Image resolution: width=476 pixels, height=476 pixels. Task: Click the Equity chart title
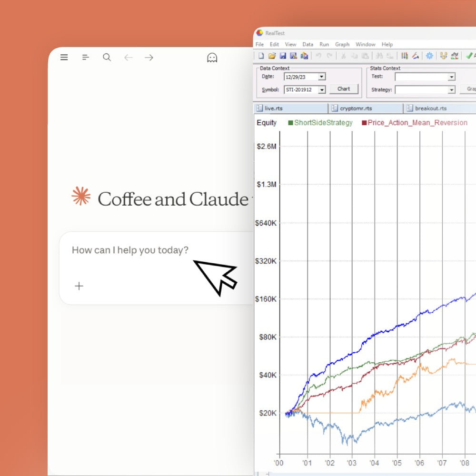click(267, 123)
